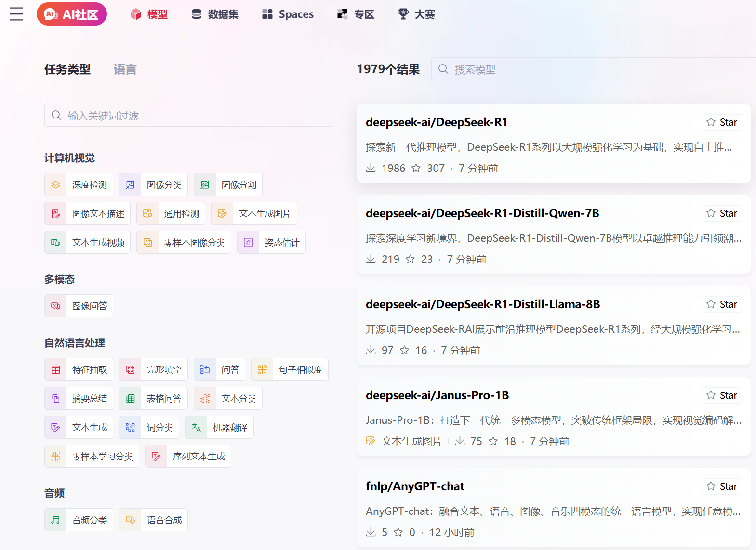Toggle the 文本生成图片 task filter
The width and height of the screenshot is (756, 550).
254,214
